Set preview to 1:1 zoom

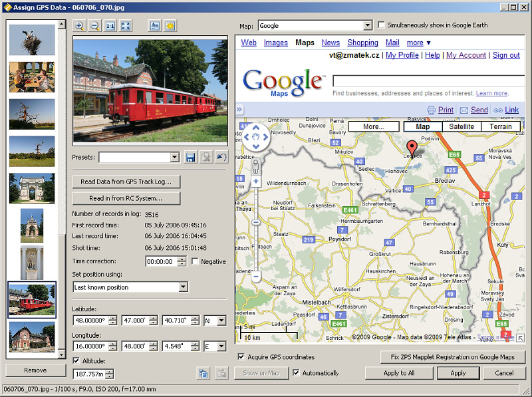[110, 26]
